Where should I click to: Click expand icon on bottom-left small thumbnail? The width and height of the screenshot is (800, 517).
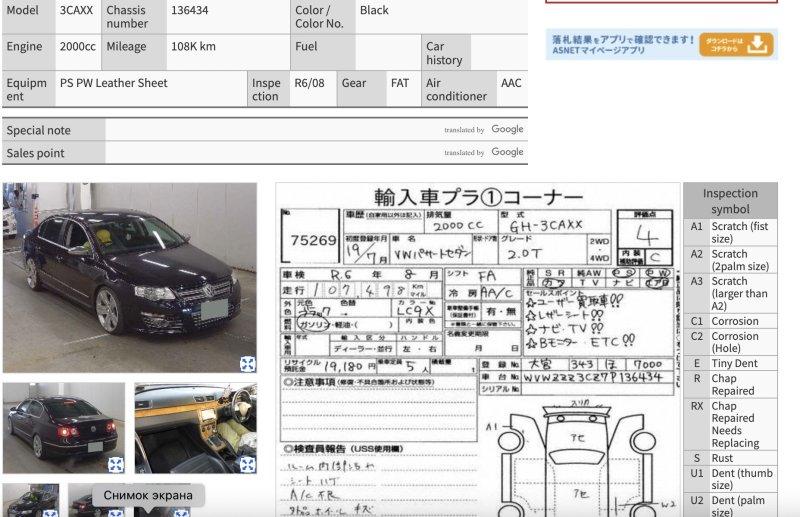[x=50, y=513]
